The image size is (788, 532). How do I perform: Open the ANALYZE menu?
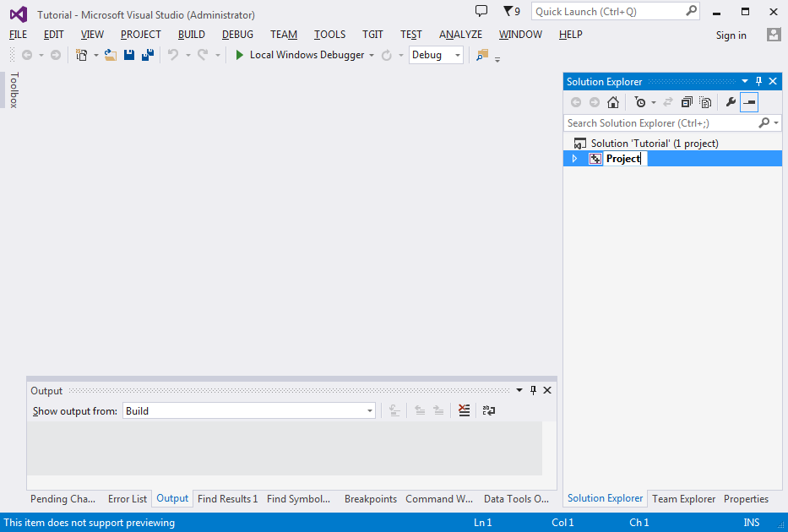(461, 35)
